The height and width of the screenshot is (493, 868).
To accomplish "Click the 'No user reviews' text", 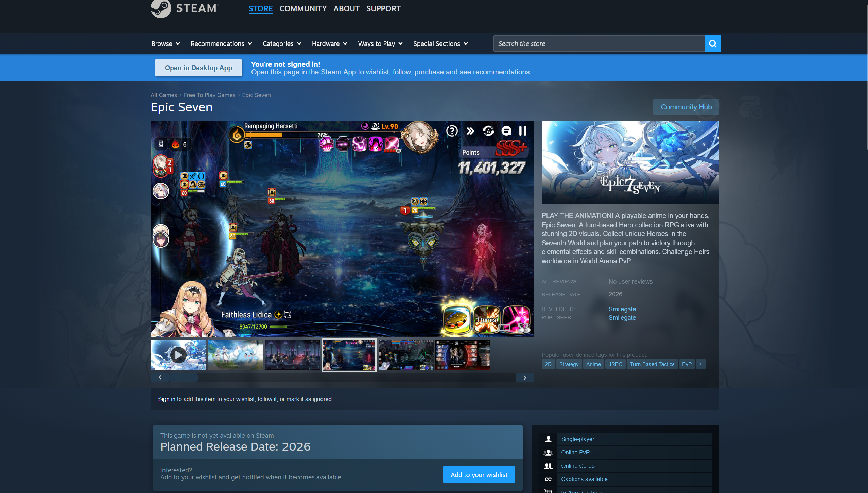I will coord(630,281).
